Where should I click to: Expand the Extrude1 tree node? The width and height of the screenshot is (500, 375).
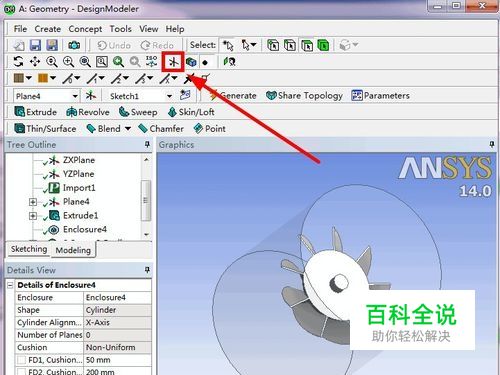[33, 216]
